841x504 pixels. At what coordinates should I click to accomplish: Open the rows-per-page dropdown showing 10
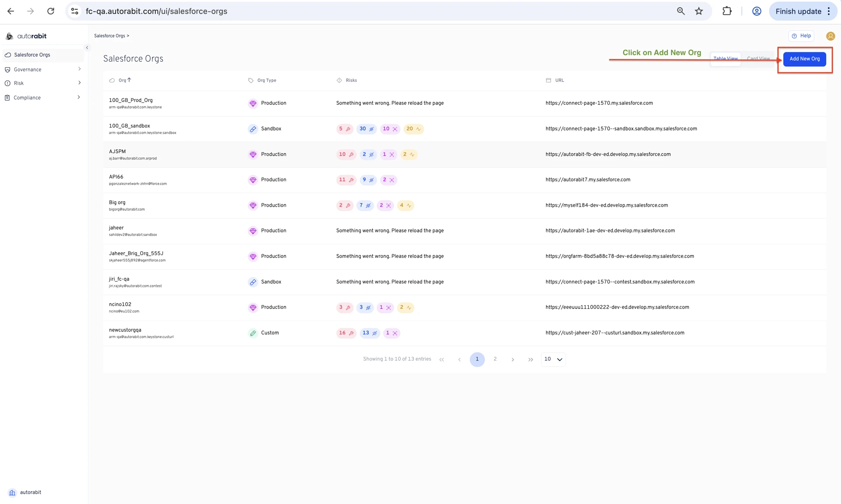[x=553, y=359]
